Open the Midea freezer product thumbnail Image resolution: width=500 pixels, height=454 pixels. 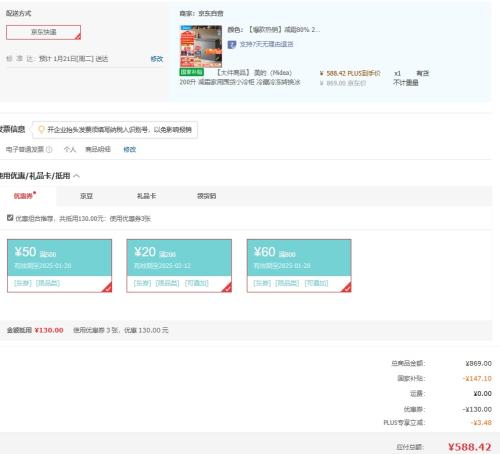coord(201,46)
